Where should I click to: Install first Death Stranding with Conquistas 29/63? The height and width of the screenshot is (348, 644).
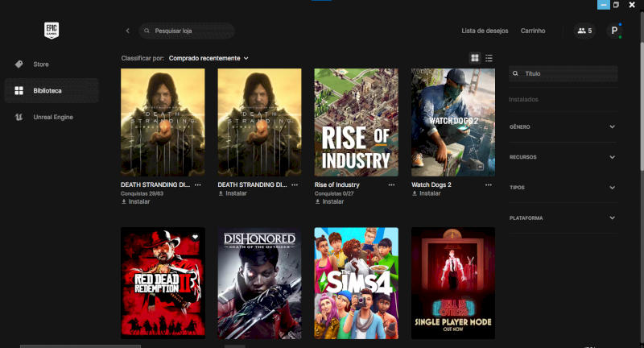point(135,201)
